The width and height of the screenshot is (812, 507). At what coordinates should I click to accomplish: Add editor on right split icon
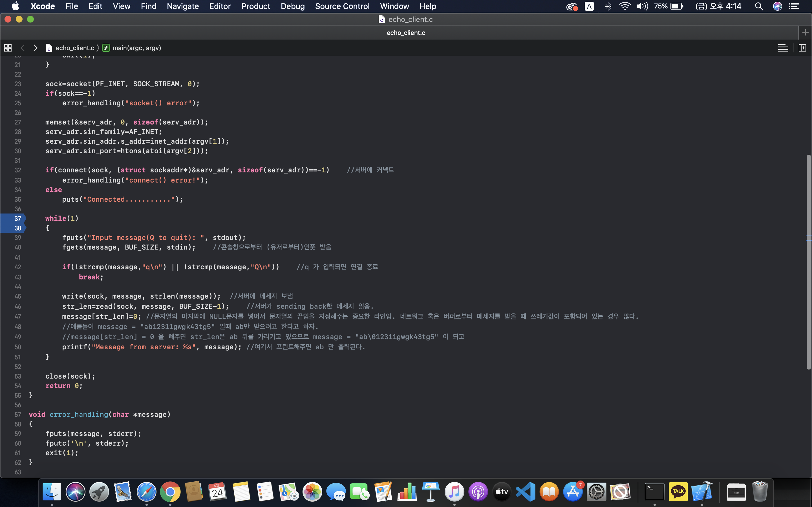coord(802,48)
